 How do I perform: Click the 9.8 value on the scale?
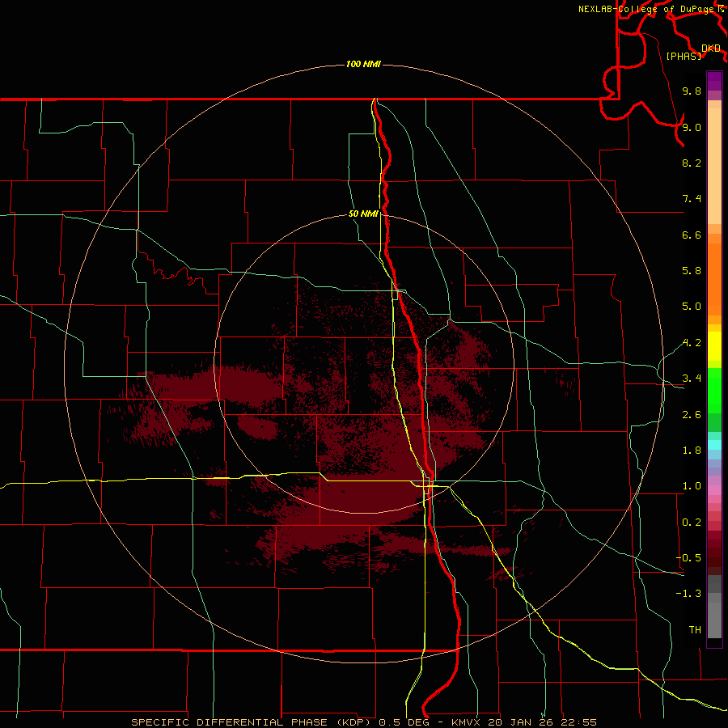pos(692,91)
